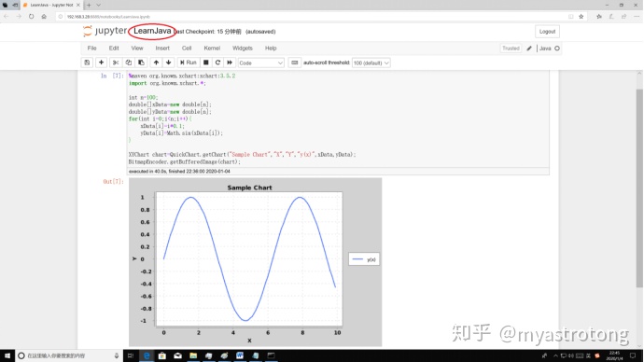The image size is (644, 362).
Task: Open the cell type Code dropdown
Action: [x=261, y=63]
